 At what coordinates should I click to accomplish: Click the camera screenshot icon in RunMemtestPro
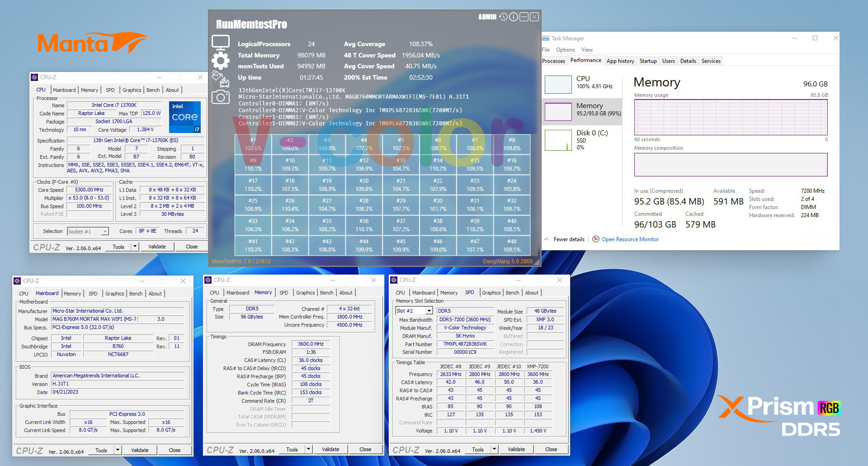click(221, 97)
